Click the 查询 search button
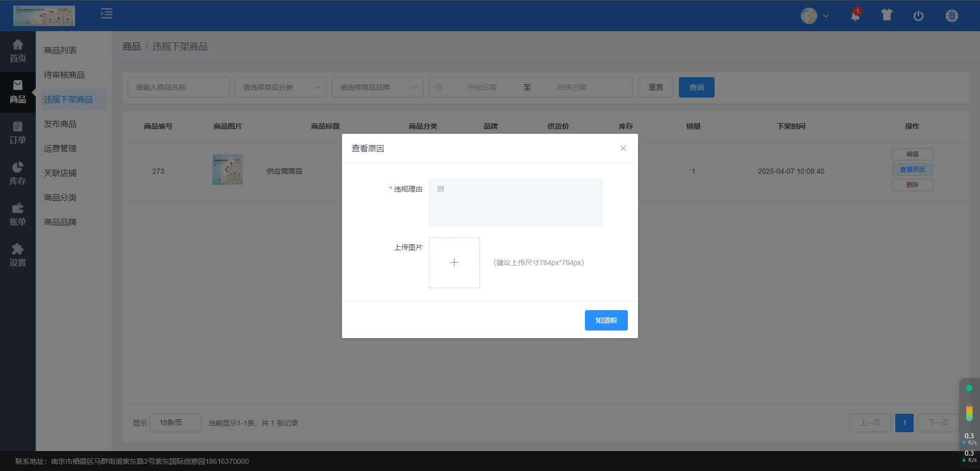The width and height of the screenshot is (980, 471). tap(696, 87)
